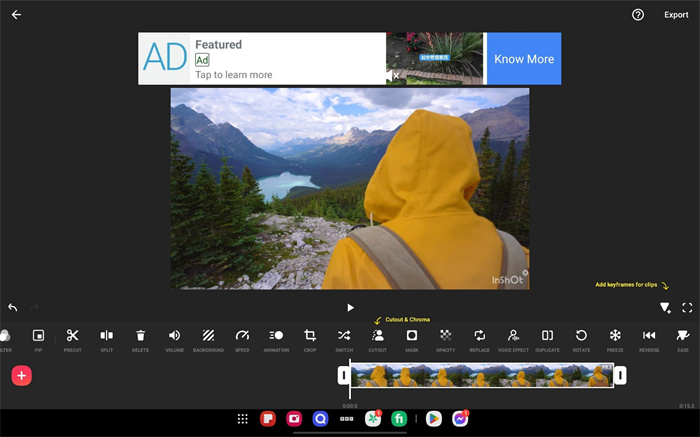Viewport: 700px width, 437px height.
Task: Click the red add media plus button
Action: [x=22, y=375]
